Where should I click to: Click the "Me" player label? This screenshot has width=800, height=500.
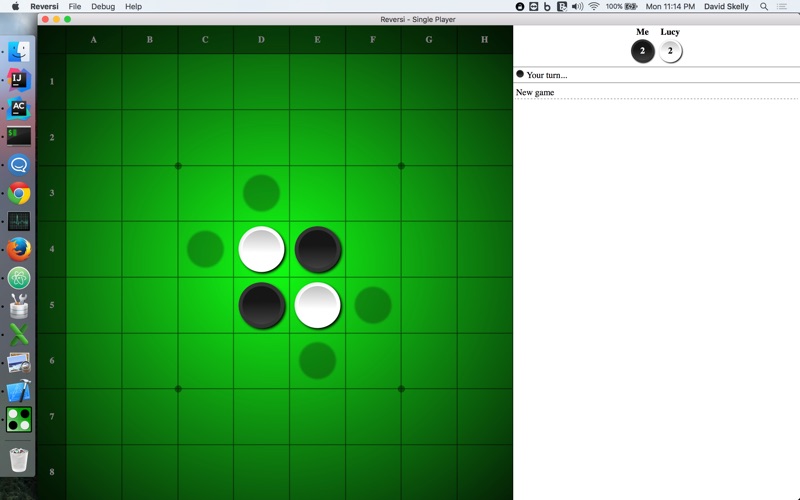pos(642,32)
